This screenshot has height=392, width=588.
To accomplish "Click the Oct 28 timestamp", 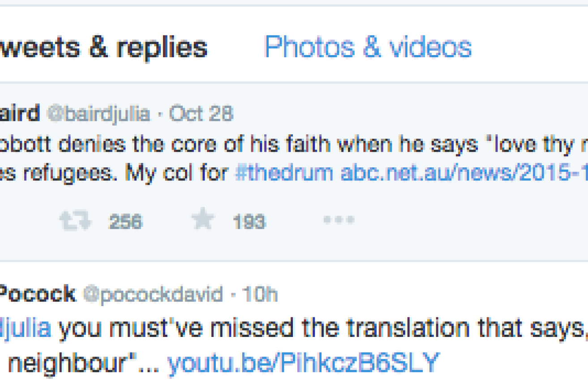I will (201, 114).
